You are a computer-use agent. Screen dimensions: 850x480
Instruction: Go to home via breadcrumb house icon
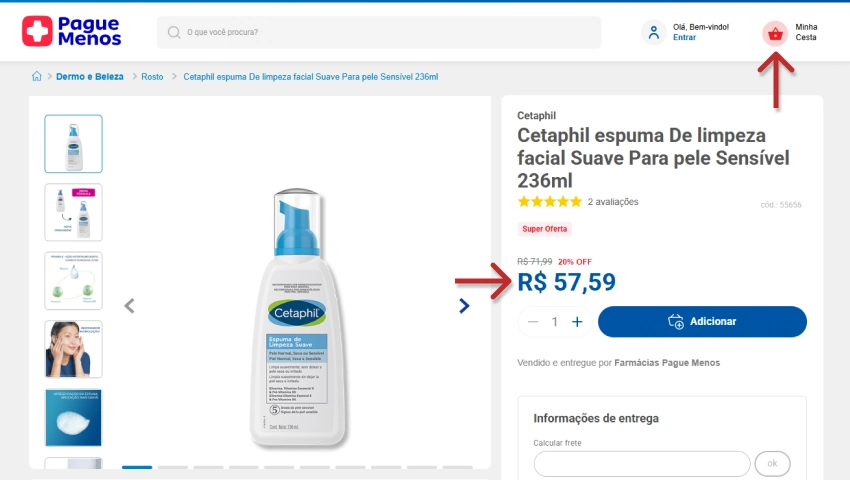pyautogui.click(x=36, y=76)
